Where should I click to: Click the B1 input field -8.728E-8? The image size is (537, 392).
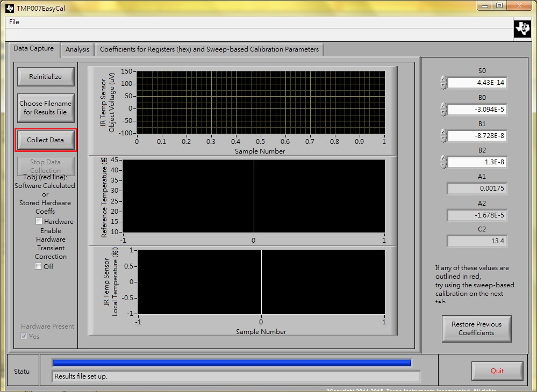tap(477, 136)
